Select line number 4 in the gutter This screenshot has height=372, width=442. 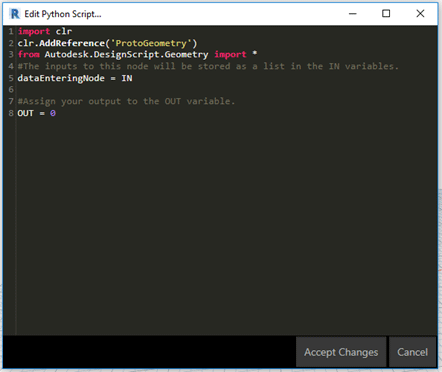click(x=11, y=66)
